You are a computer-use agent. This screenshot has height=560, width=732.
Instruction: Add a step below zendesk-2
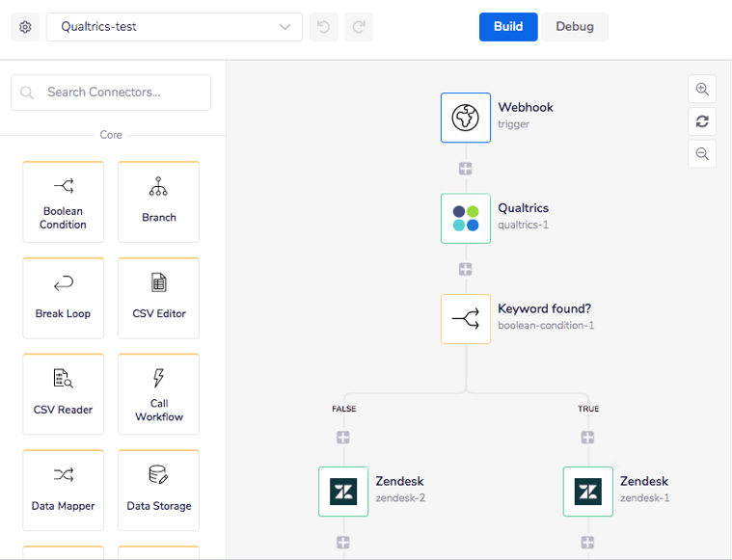343,543
